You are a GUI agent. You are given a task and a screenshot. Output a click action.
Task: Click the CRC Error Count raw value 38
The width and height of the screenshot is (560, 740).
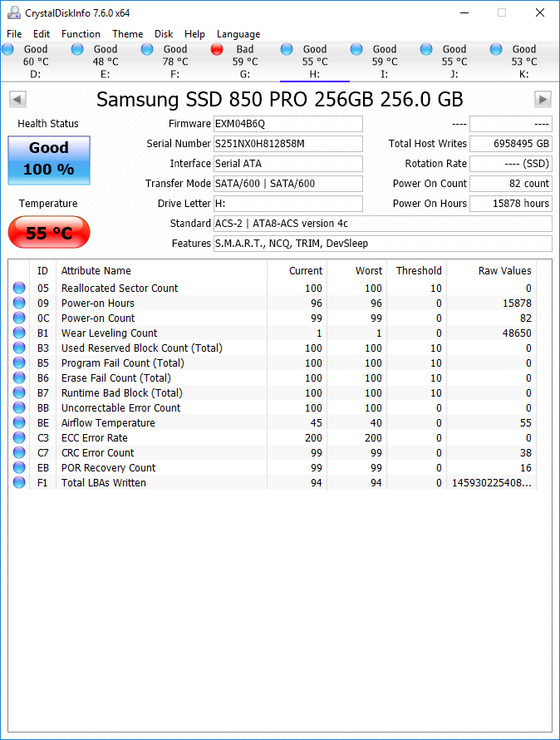(526, 452)
